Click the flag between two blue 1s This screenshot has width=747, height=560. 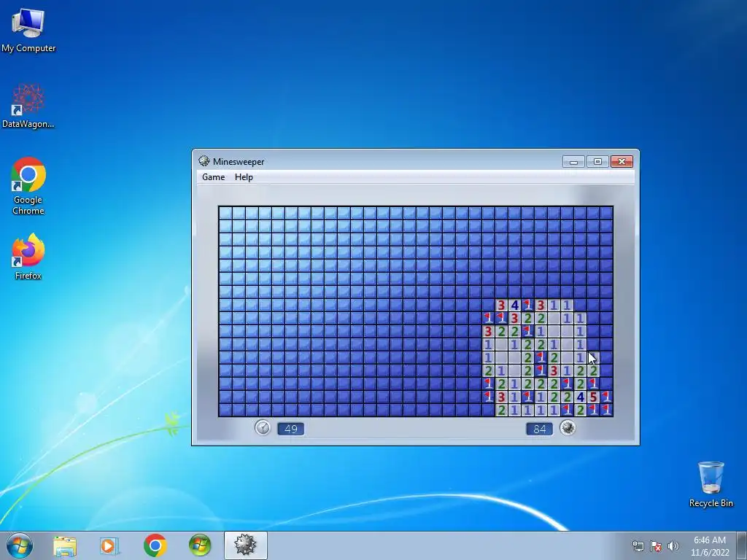click(x=527, y=397)
